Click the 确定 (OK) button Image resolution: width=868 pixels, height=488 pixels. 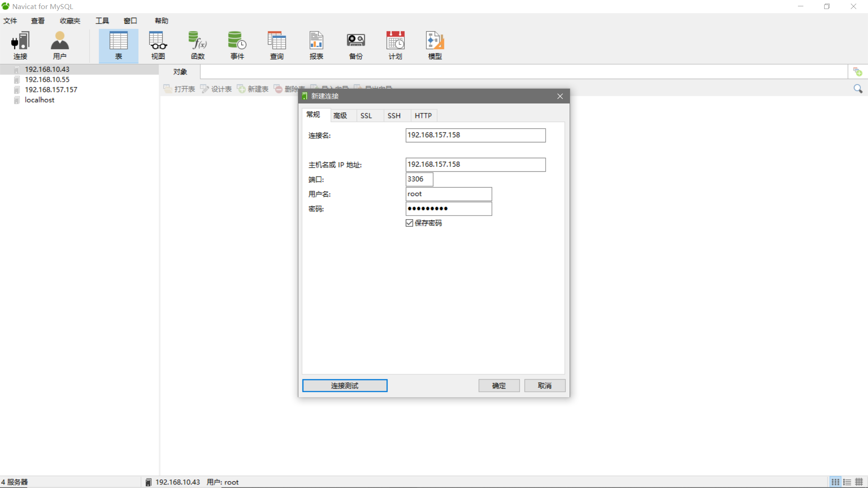[x=499, y=385]
